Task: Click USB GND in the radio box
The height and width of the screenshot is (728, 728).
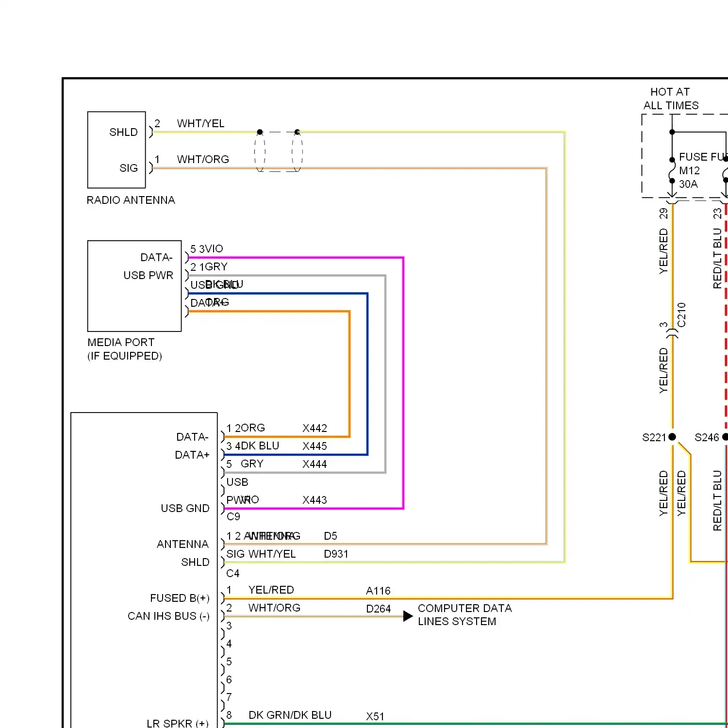Action: click(185, 508)
